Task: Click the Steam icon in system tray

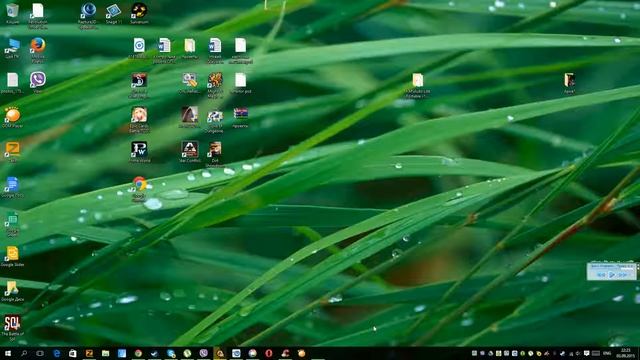Action: pyautogui.click(x=562, y=353)
